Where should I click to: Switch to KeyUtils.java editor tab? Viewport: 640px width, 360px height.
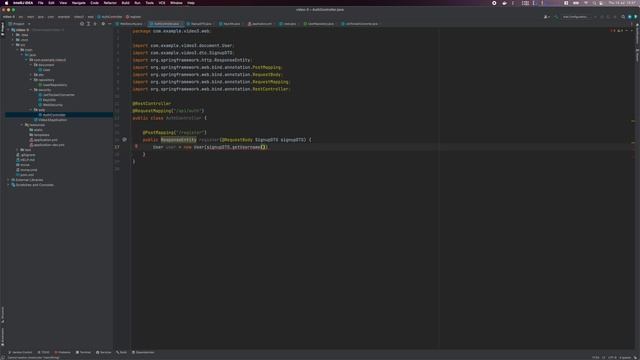point(230,24)
